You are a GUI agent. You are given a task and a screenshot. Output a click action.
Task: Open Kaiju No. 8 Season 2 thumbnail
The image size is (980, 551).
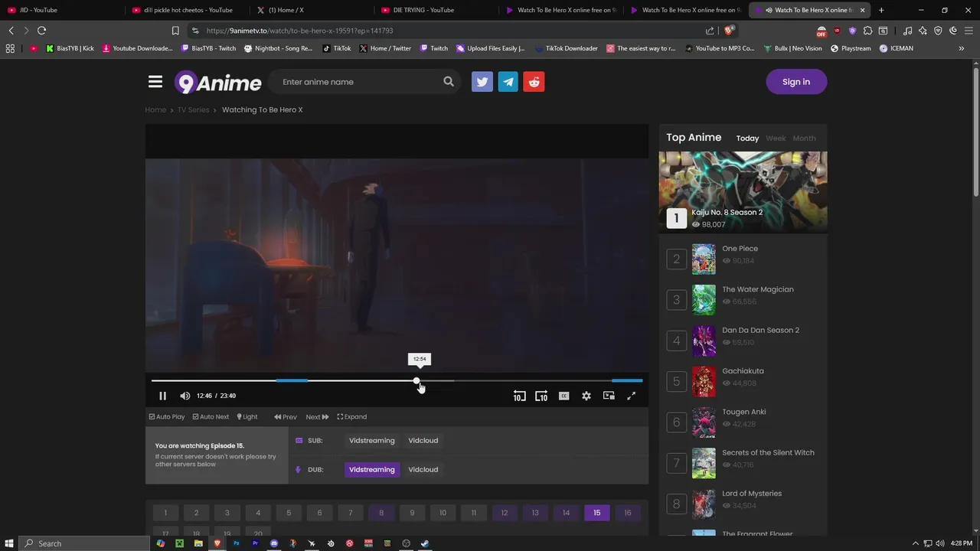click(743, 191)
